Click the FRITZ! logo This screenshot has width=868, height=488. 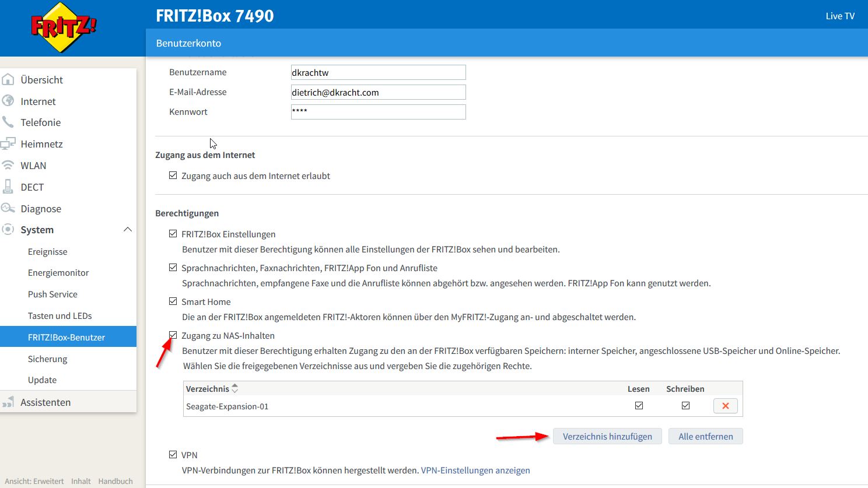[63, 27]
